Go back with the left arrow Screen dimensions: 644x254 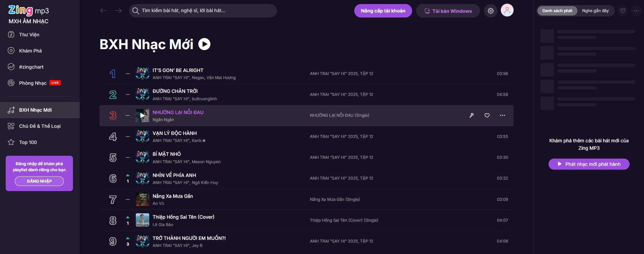click(104, 11)
